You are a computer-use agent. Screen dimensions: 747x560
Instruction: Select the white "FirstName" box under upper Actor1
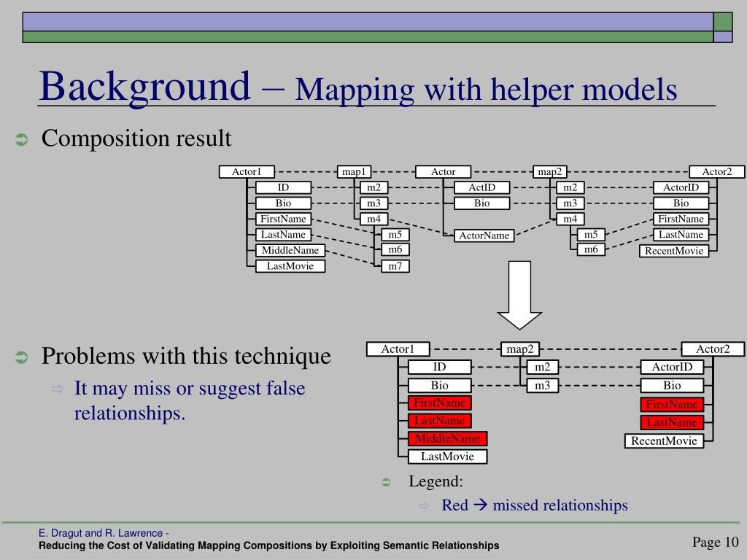click(284, 219)
